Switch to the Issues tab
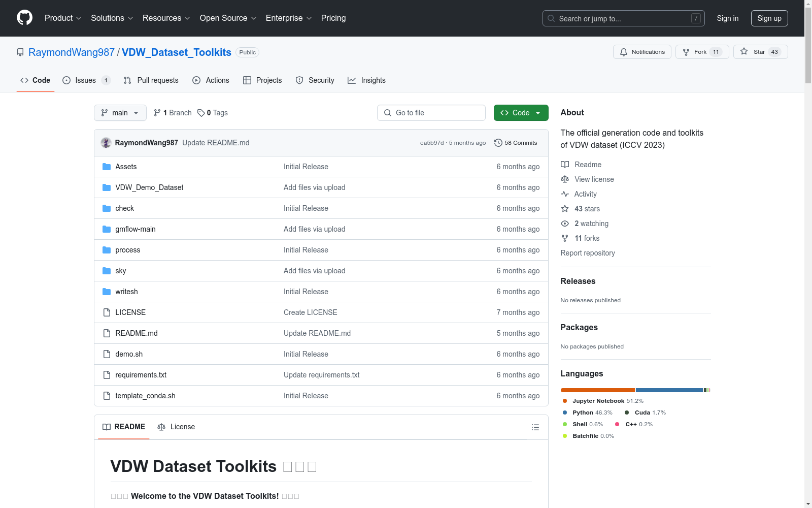Image resolution: width=812 pixels, height=508 pixels. tap(86, 80)
